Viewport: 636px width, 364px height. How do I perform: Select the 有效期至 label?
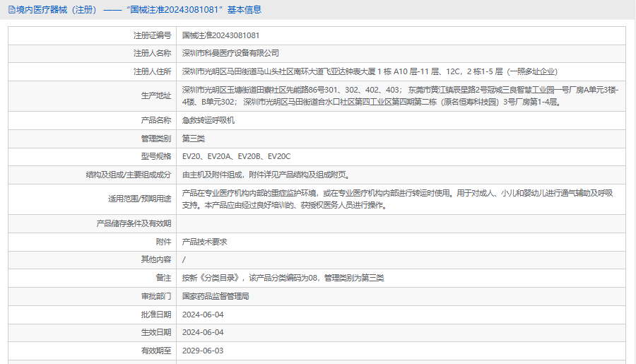click(x=156, y=351)
